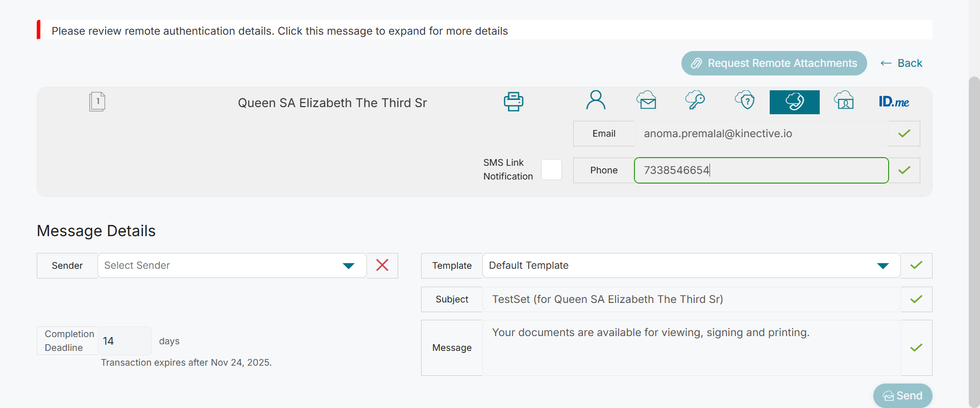Viewport: 980px width, 408px height.
Task: Select the cloud key password authentication icon
Action: 695,100
